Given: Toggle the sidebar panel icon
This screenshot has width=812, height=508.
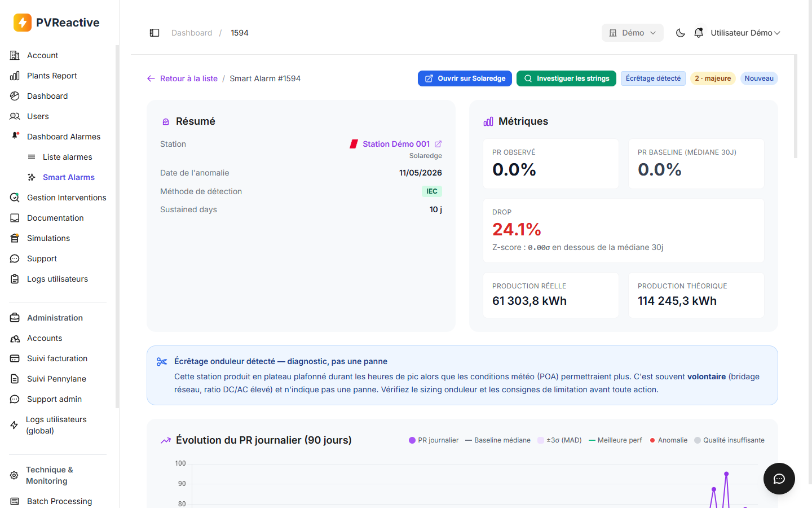Looking at the screenshot, I should click(155, 33).
